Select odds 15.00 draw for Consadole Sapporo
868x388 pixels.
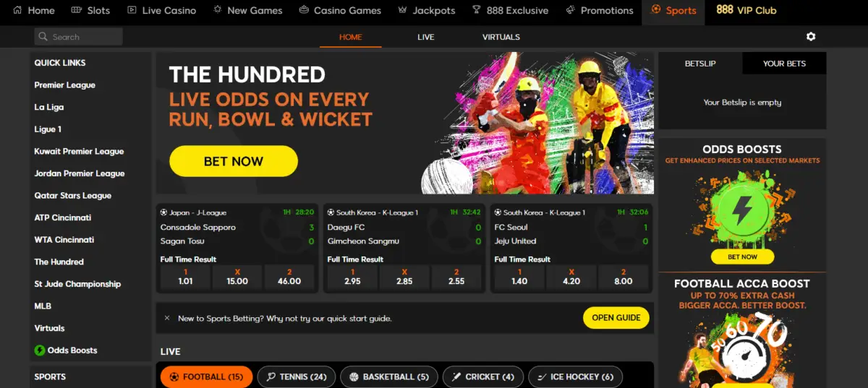click(x=237, y=277)
